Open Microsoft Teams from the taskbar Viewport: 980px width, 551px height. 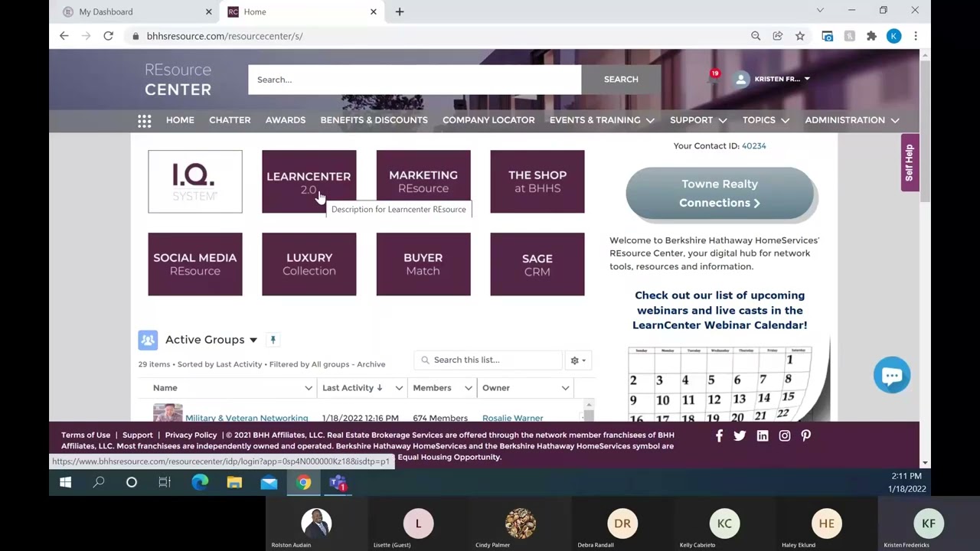click(338, 483)
